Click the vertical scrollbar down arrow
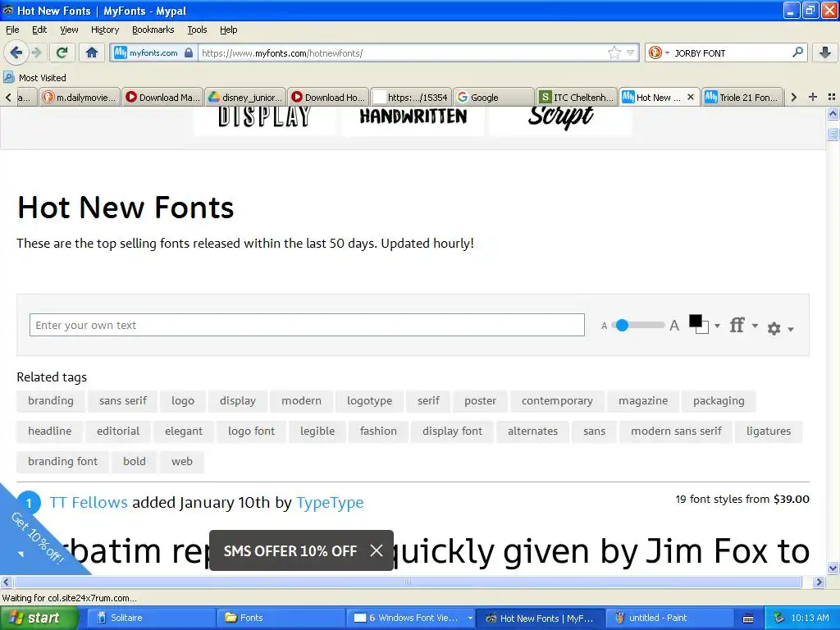Screen dimensions: 840x630 point(833,568)
